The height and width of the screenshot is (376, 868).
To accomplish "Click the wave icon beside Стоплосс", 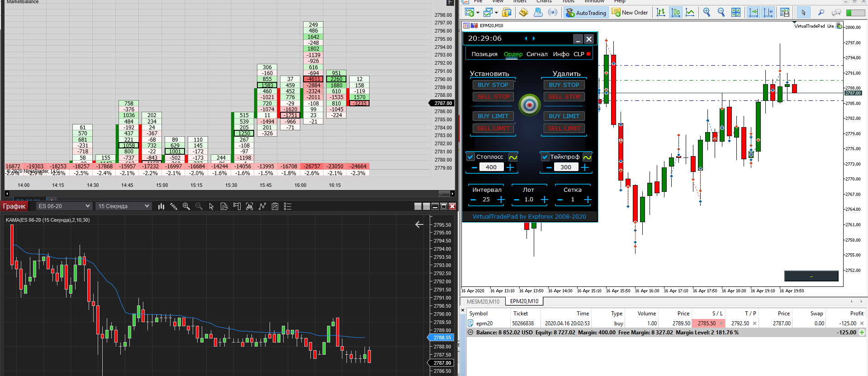I will 513,157.
